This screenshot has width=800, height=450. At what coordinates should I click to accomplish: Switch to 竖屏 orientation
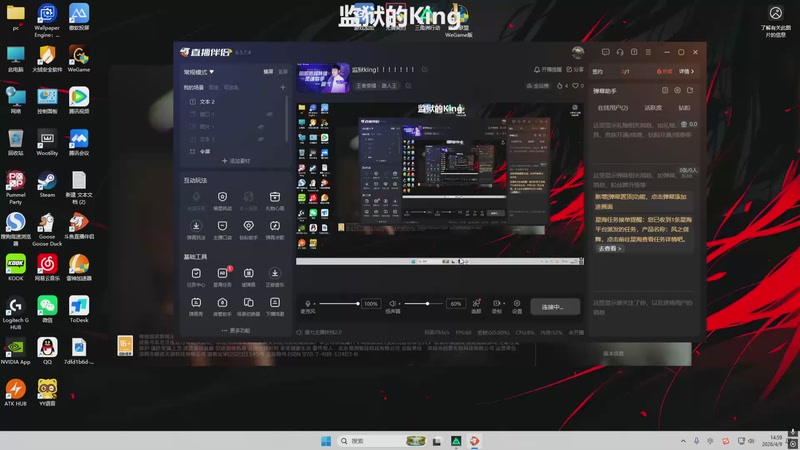pyautogui.click(x=283, y=72)
